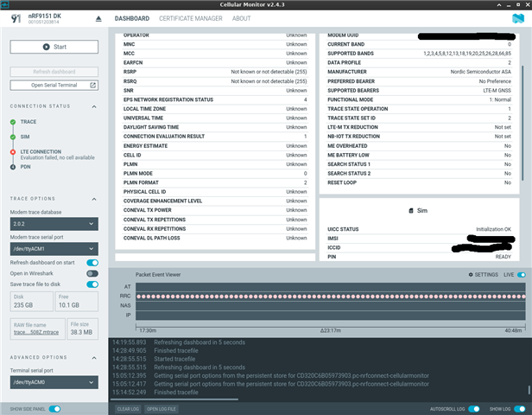Click the PIN READY value
Viewport: 532px width, 415px height.
pyautogui.click(x=503, y=257)
